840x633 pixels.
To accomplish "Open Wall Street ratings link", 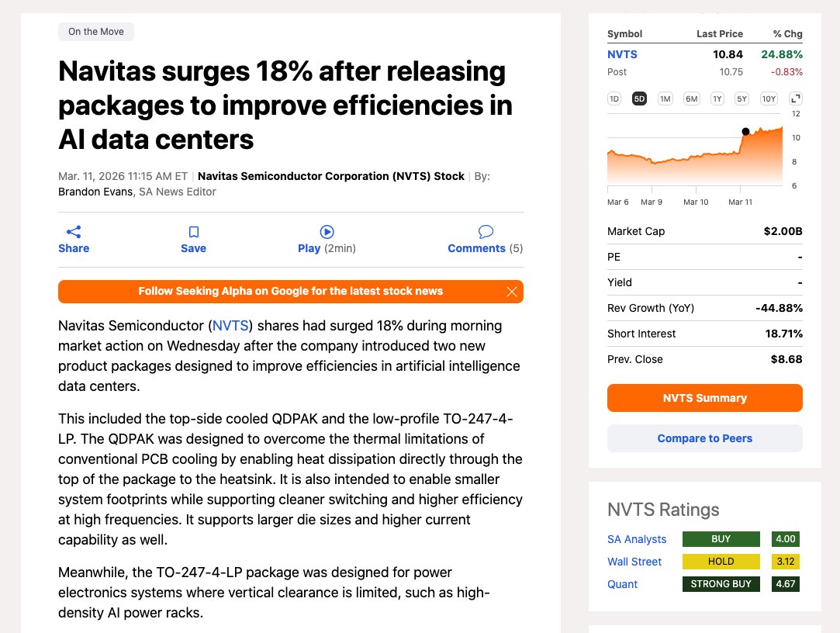I will pyautogui.click(x=634, y=562).
